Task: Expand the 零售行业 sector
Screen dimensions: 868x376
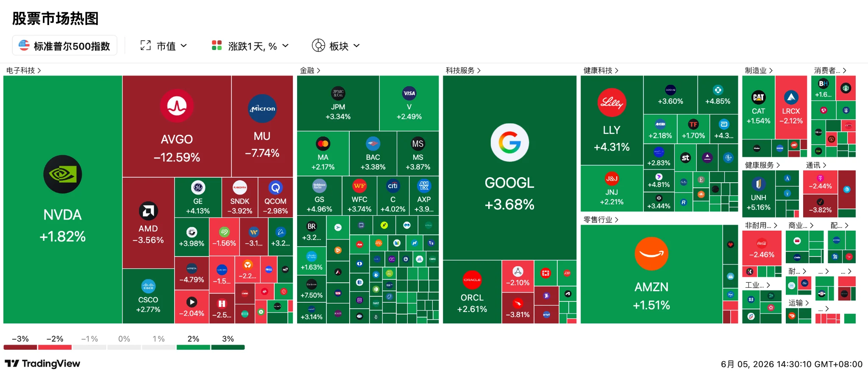Action: coord(601,220)
